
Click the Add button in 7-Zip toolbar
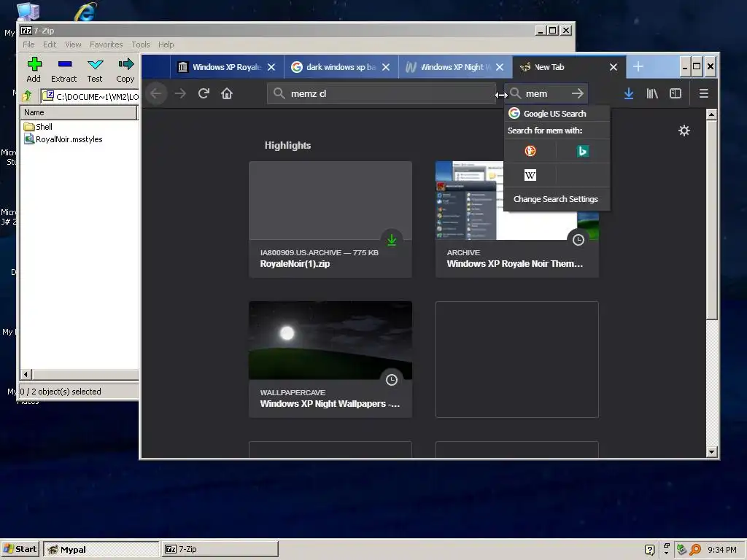tap(34, 69)
